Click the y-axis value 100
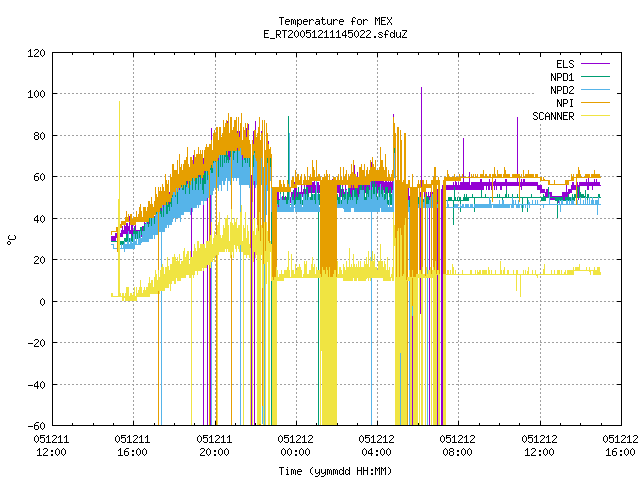Screen dimensions: 640x480 coord(36,94)
